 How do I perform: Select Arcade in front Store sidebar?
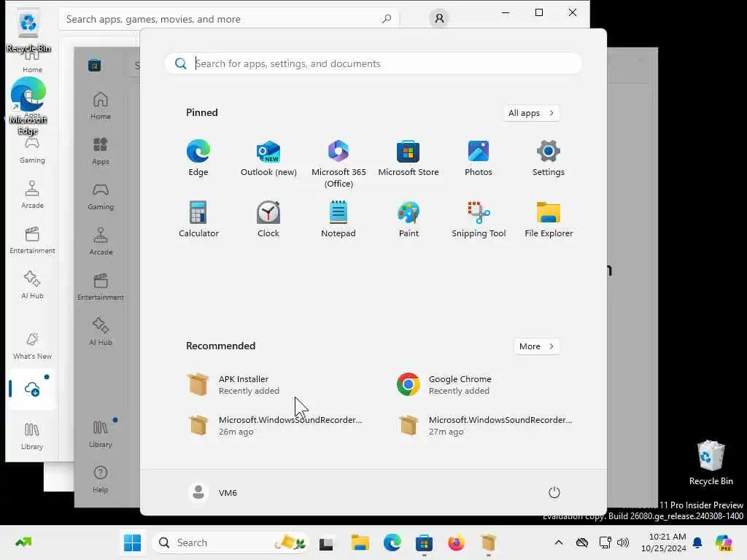(x=32, y=195)
